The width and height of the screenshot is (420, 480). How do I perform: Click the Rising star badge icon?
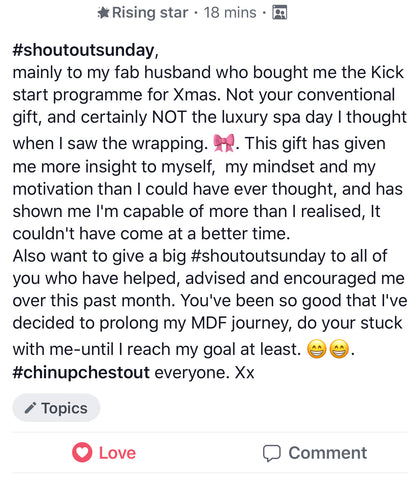coord(103,13)
